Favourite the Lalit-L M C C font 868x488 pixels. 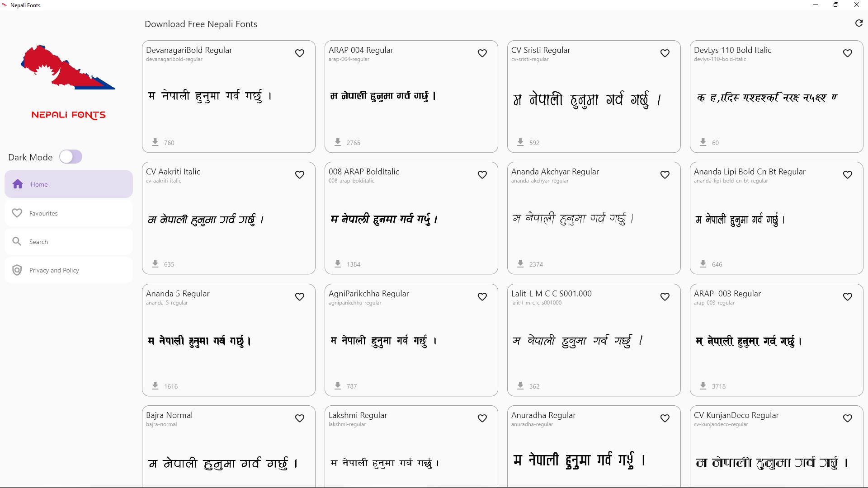[x=665, y=297]
